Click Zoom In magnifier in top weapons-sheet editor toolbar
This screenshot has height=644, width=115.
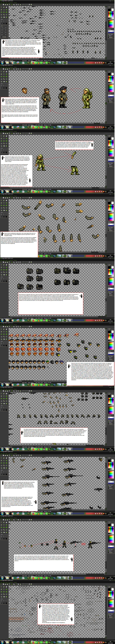tap(27, 5)
